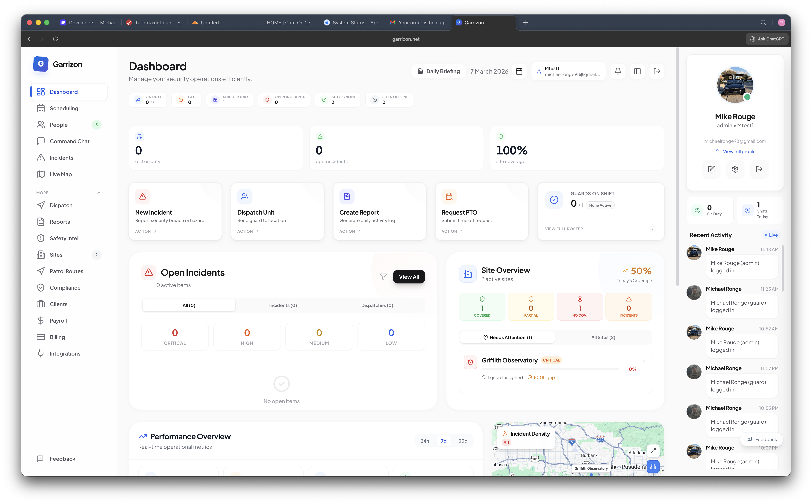Open VIEW FULL ROSTER via its chevron
Viewport: 812px width, 504px height.
[652, 229]
